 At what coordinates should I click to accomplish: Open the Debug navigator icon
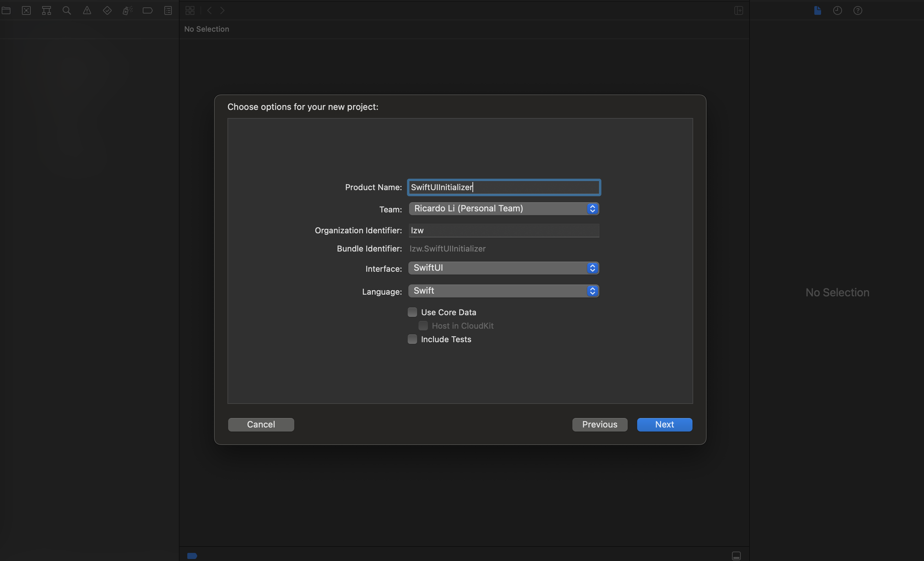pyautogui.click(x=128, y=10)
